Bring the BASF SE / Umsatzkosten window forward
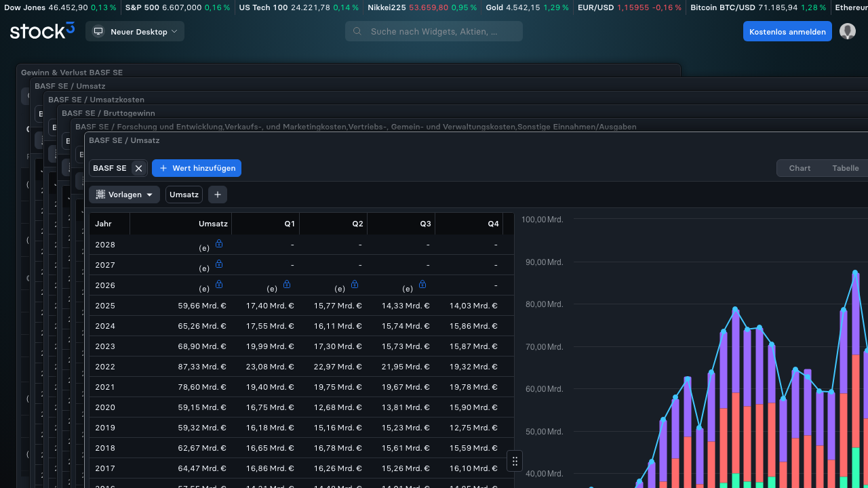 pos(96,100)
